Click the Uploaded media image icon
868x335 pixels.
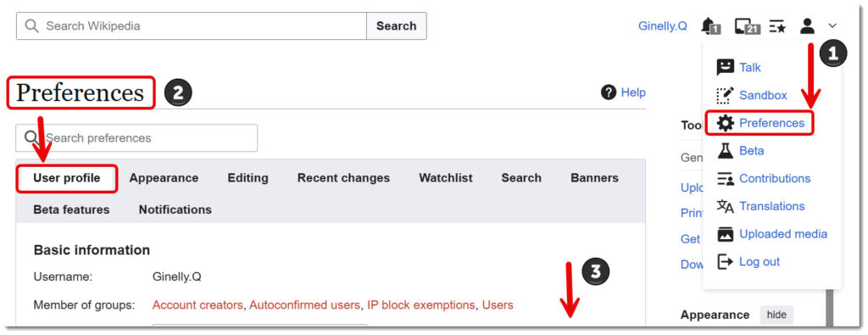(x=725, y=234)
